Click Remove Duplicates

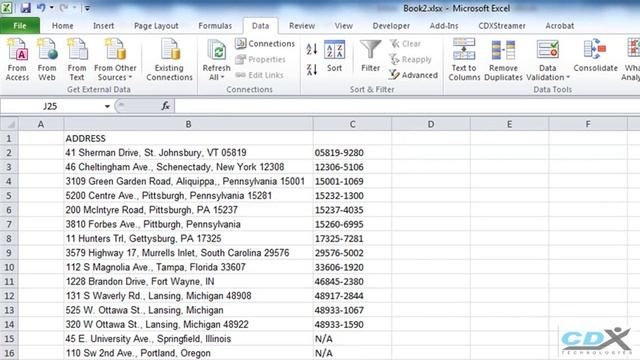503,60
